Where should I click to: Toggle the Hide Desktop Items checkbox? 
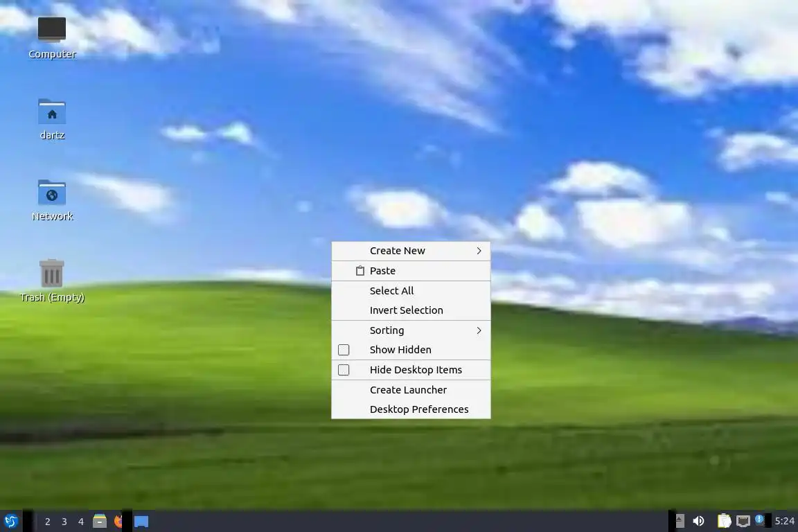point(344,370)
